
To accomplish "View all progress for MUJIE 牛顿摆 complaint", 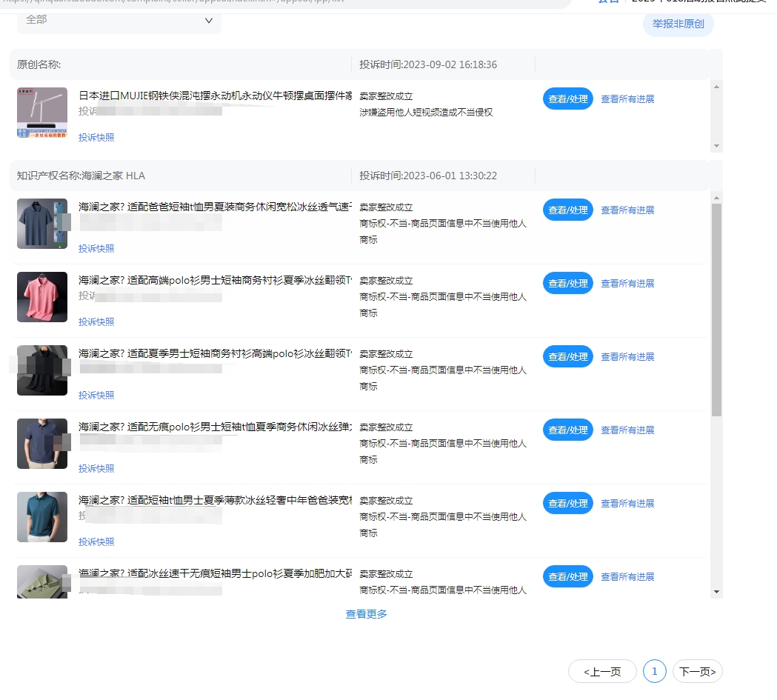I will 627,99.
